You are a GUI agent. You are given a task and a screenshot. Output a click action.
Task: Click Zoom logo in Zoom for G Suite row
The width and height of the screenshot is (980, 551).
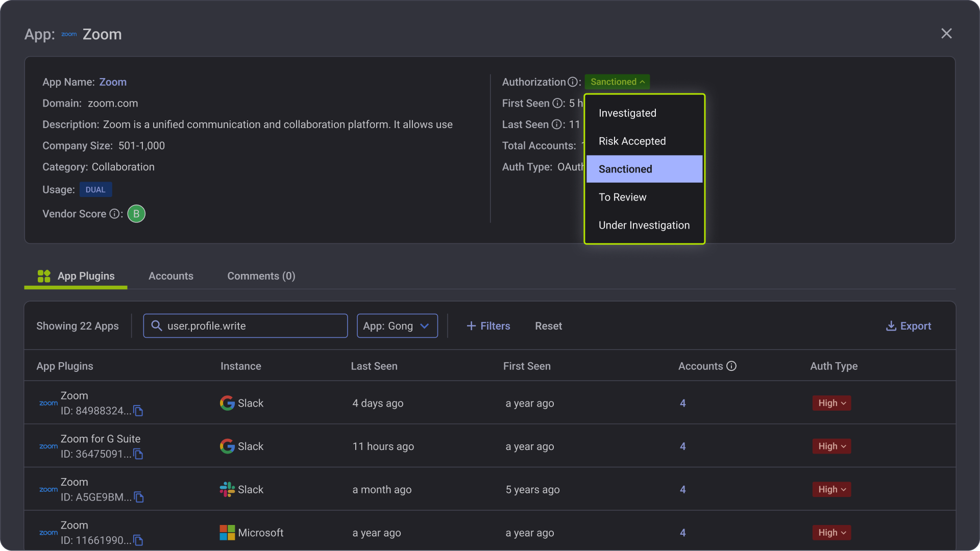tap(48, 446)
